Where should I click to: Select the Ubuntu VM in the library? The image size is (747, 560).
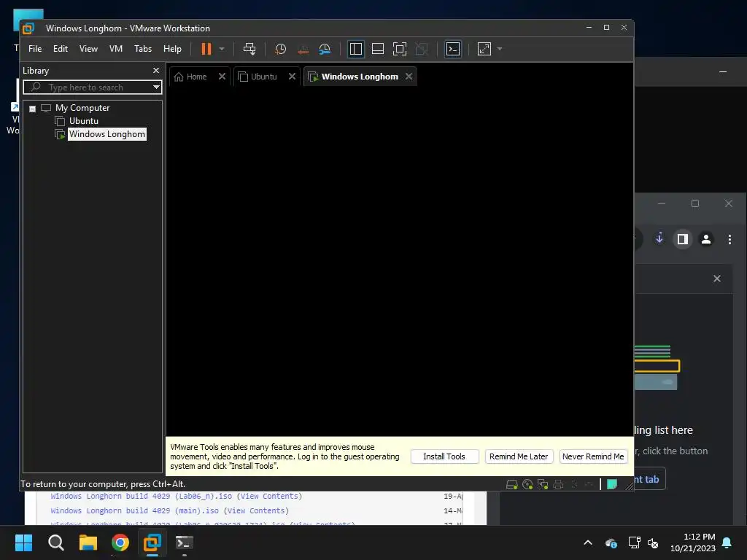(x=83, y=121)
